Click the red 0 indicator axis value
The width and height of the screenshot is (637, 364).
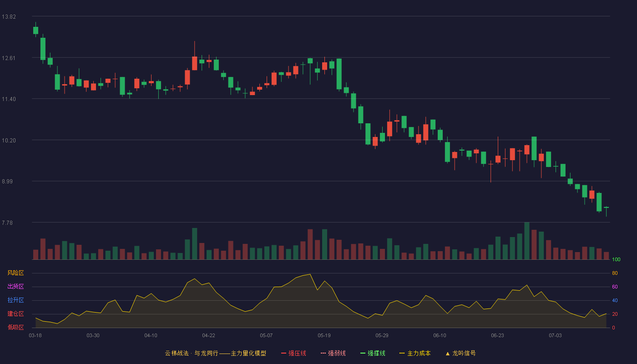(613, 328)
